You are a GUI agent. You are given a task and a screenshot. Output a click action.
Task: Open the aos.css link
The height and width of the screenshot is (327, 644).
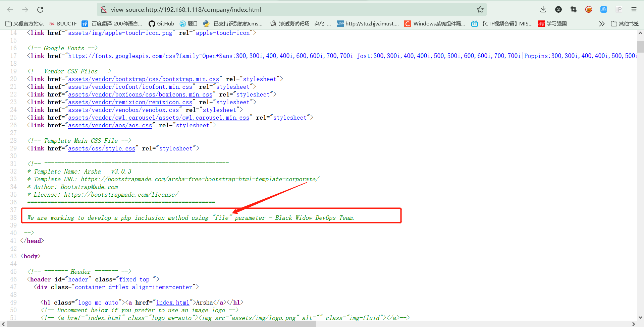110,125
